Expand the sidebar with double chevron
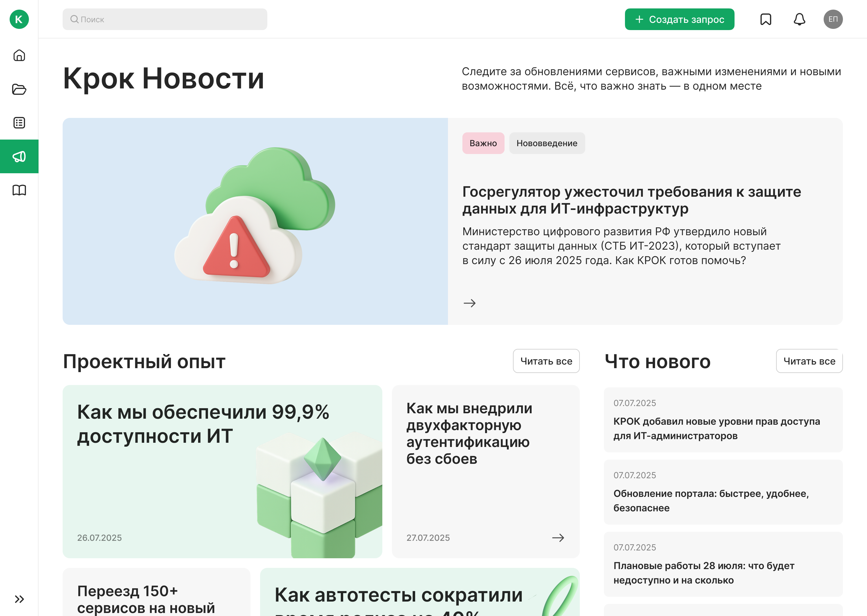867x616 pixels. click(19, 599)
